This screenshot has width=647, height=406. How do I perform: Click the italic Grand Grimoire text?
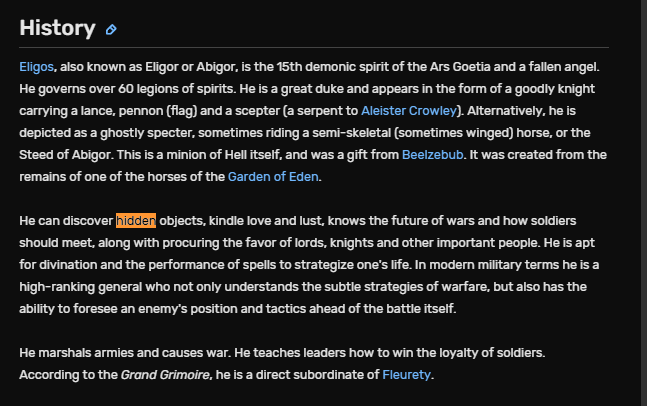(166, 375)
